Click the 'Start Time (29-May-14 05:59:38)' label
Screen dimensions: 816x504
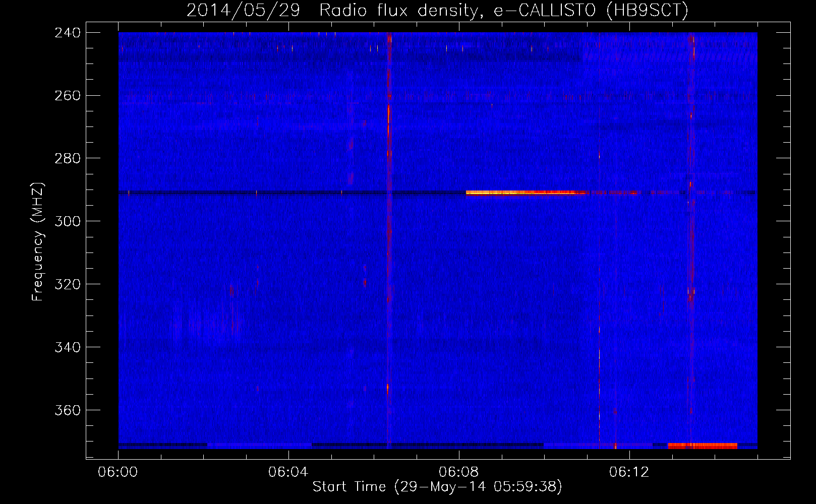437,487
